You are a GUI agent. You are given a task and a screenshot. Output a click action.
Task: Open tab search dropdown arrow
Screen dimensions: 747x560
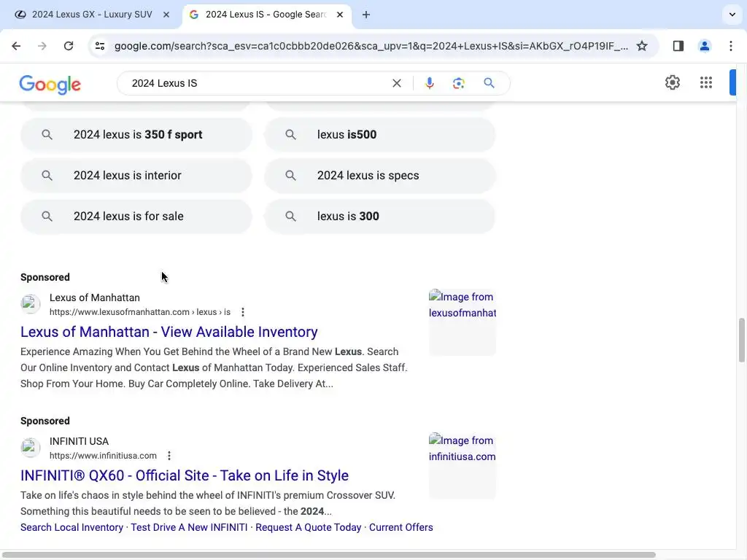tap(732, 15)
